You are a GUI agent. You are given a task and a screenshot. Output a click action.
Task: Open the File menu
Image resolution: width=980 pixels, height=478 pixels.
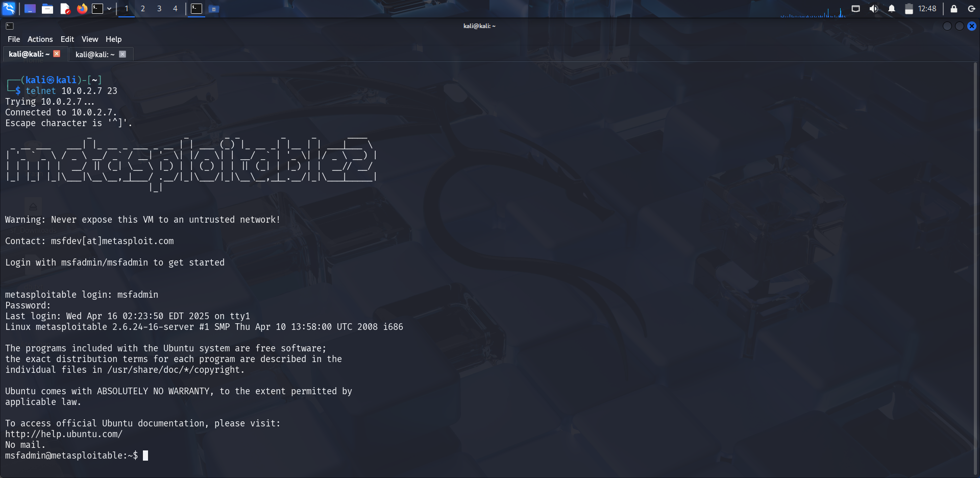click(x=14, y=39)
